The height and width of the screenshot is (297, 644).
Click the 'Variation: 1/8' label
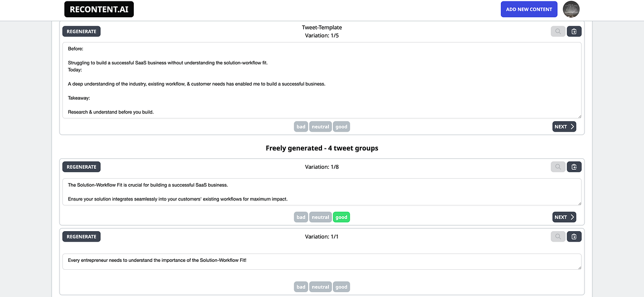322,167
